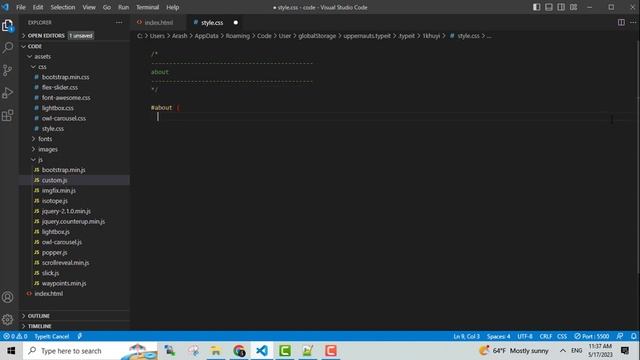Expand the fonts folder
The image size is (640, 360).
click(x=75, y=139)
